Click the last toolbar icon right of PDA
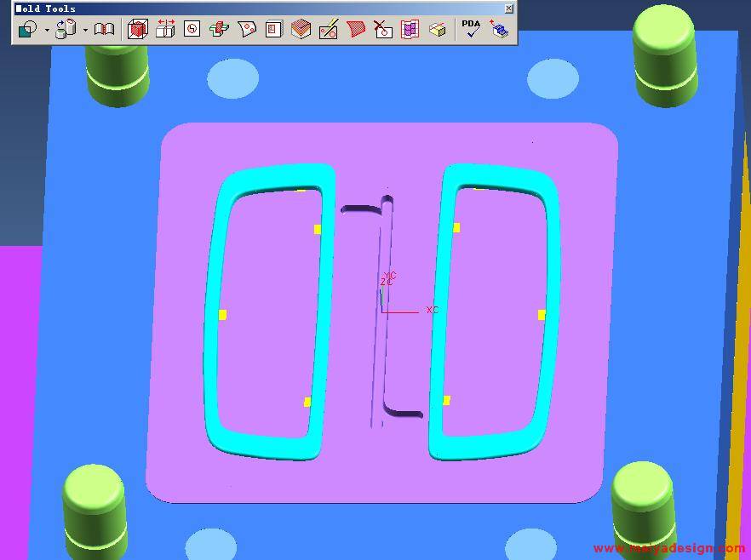 click(x=499, y=30)
